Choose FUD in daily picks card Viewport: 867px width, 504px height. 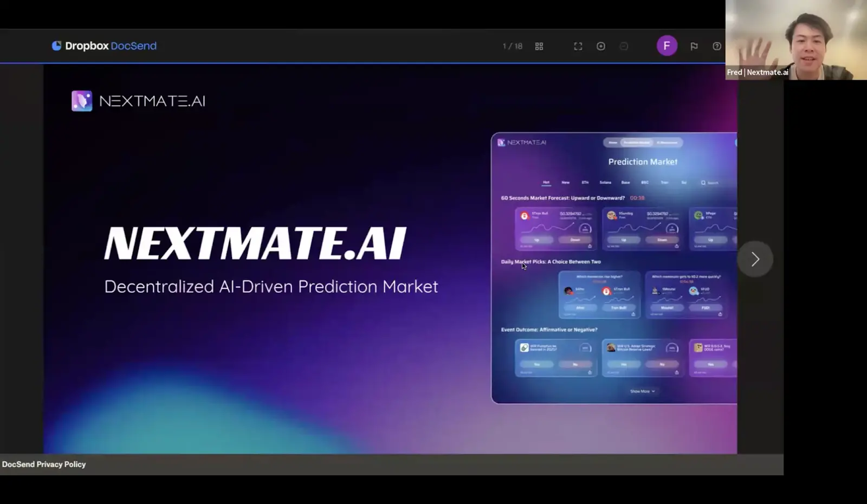tap(706, 307)
